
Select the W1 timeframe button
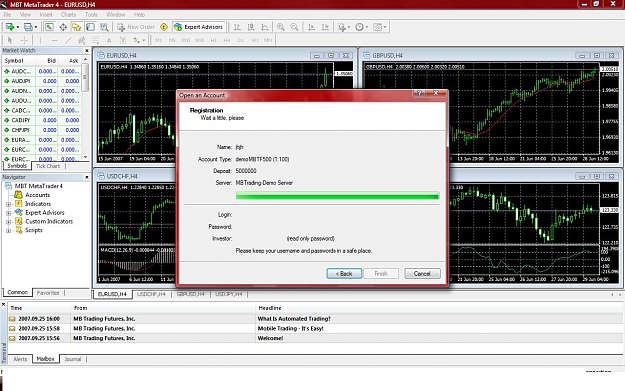click(254, 40)
